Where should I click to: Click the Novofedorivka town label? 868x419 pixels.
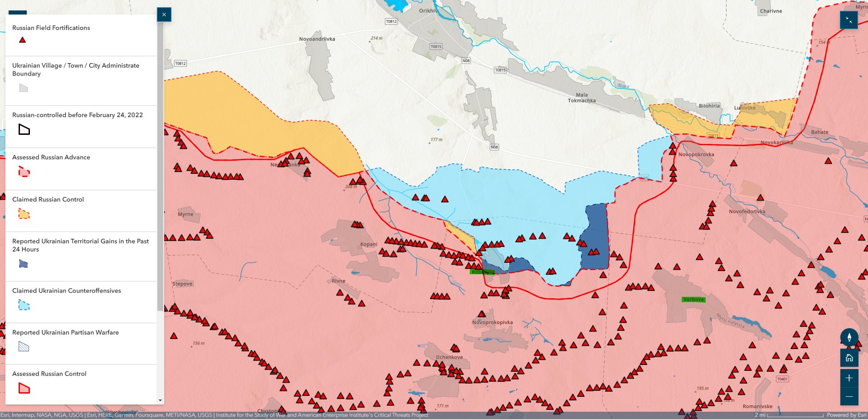(747, 212)
